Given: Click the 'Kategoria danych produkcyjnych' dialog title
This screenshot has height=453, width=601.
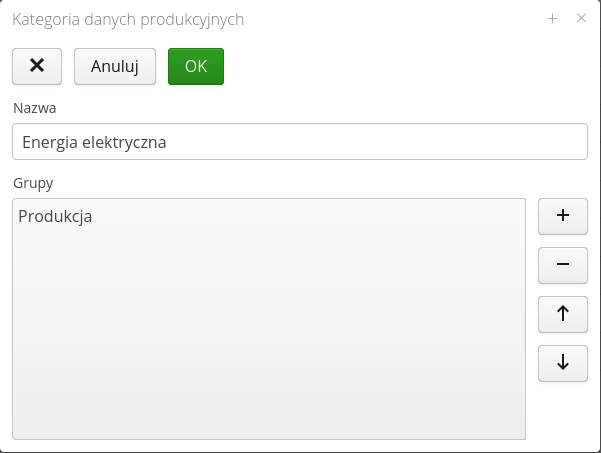Looking at the screenshot, I should click(127, 19).
